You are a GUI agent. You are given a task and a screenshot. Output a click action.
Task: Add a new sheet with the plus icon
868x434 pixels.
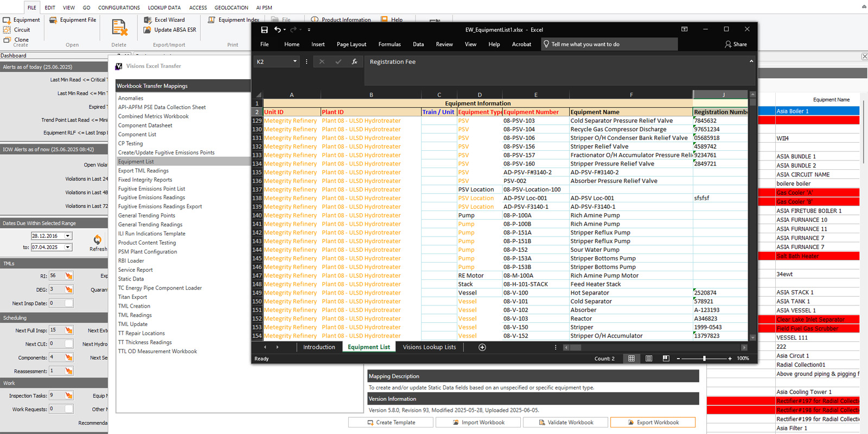[x=482, y=347]
